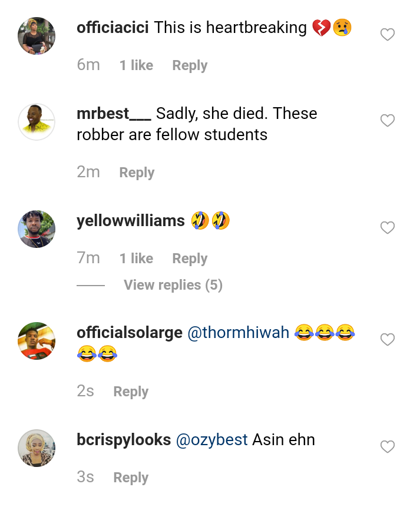Reply to bcrispylooks' comment
420x507 pixels.
[x=131, y=478]
